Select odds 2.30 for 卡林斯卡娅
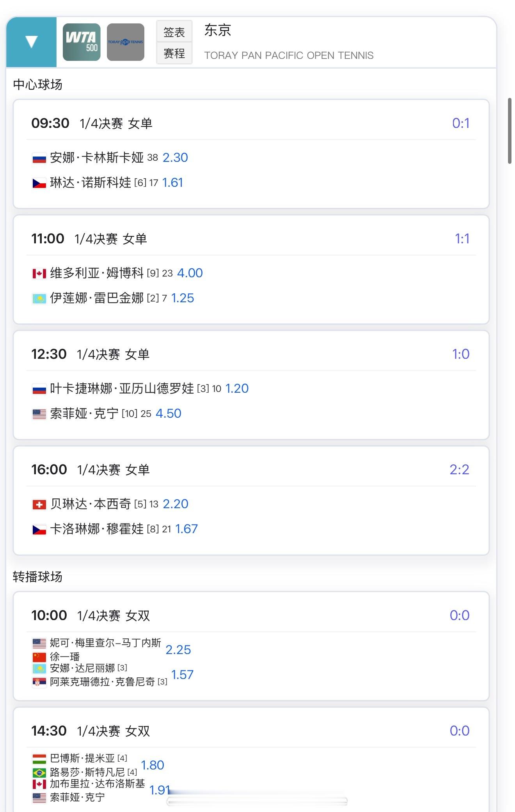The height and width of the screenshot is (812, 515). 175,158
